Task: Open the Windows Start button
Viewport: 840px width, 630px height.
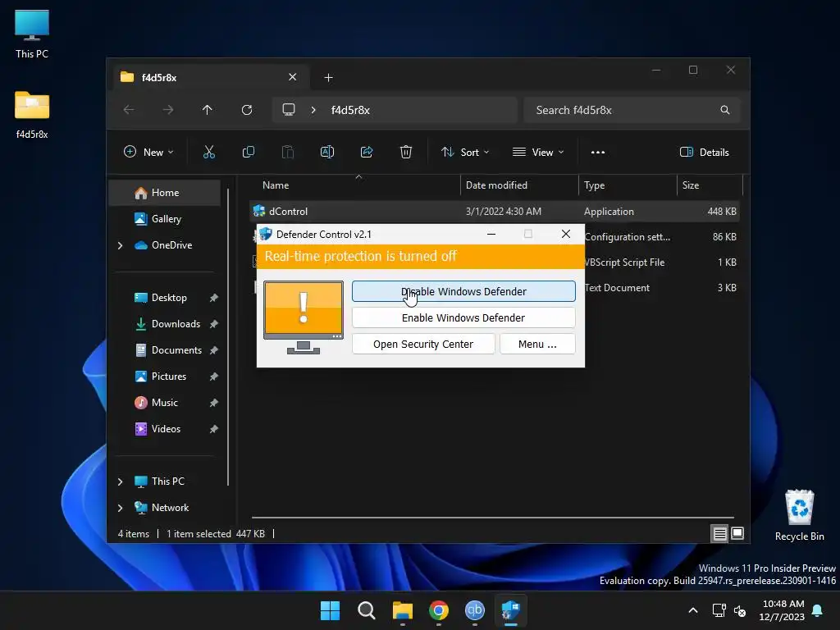Action: 330,610
